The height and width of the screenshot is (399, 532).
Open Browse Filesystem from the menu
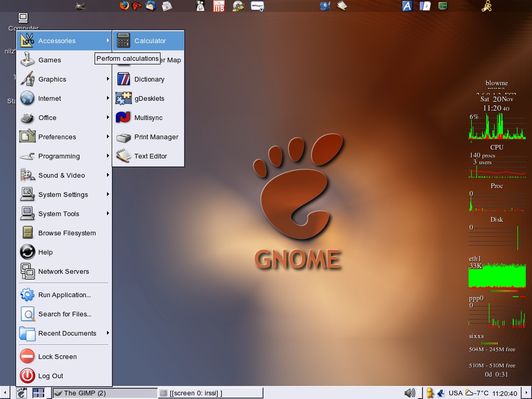point(64,233)
